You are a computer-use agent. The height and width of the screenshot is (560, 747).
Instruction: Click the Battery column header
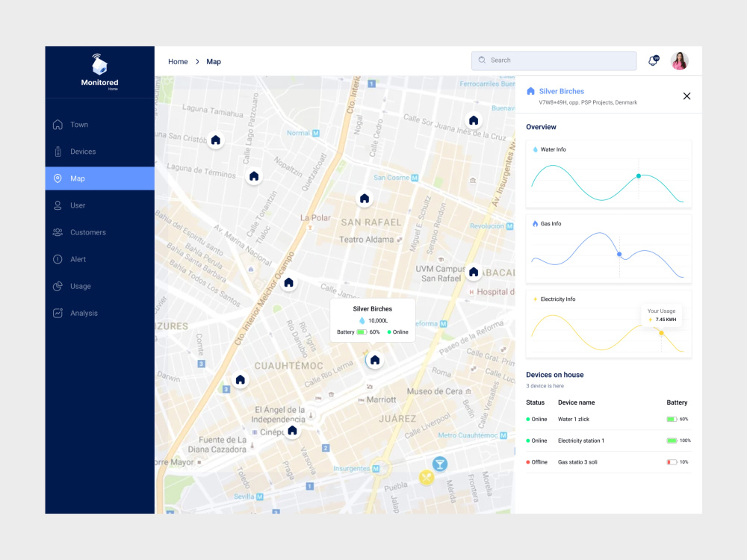(x=677, y=402)
